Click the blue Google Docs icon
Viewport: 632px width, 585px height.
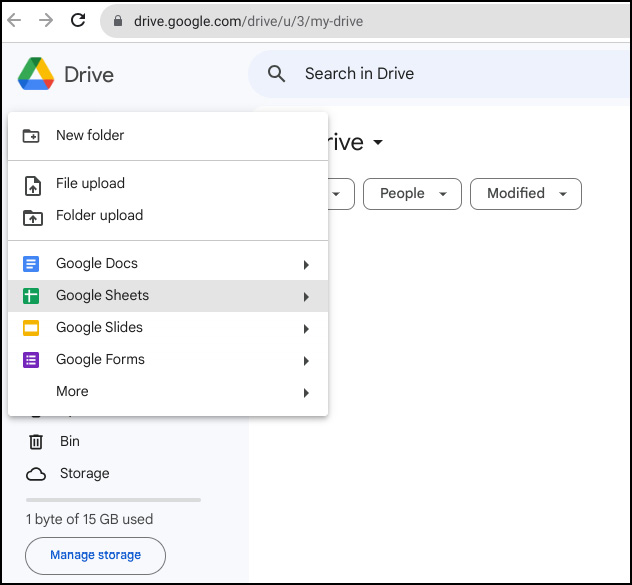tap(31, 264)
